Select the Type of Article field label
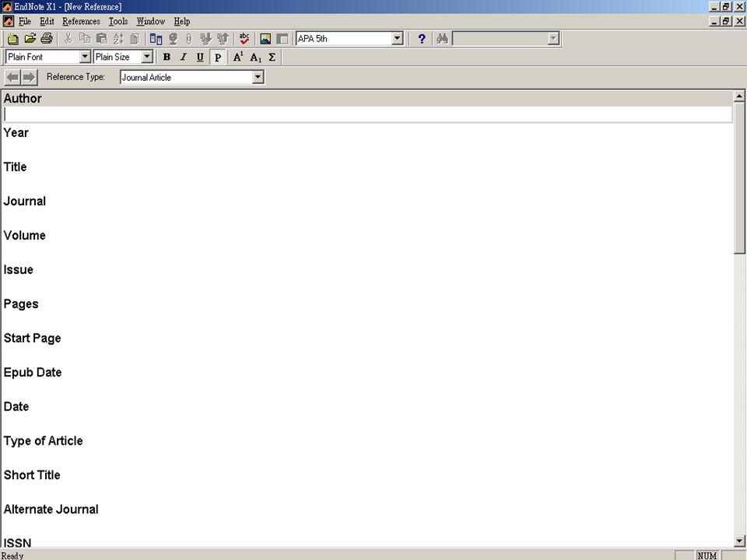 pos(44,442)
